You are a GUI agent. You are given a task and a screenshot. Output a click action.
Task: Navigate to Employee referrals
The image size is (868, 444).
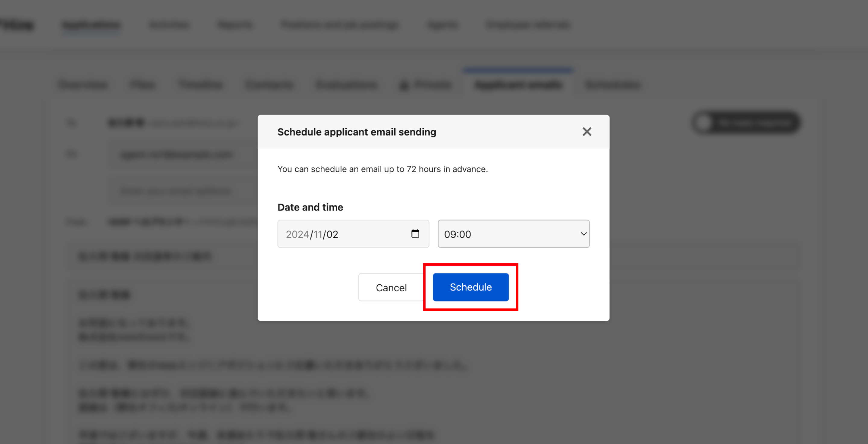(528, 25)
